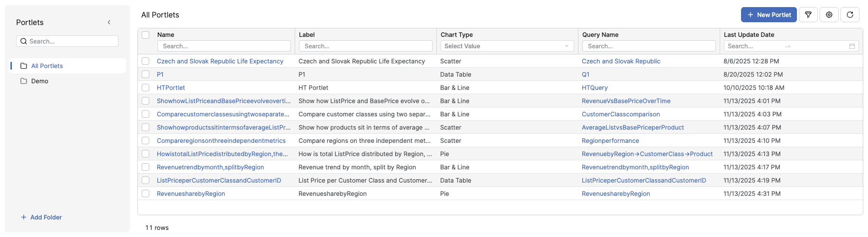Click the Name column header
Screen dimensions: 868x237
(x=166, y=35)
